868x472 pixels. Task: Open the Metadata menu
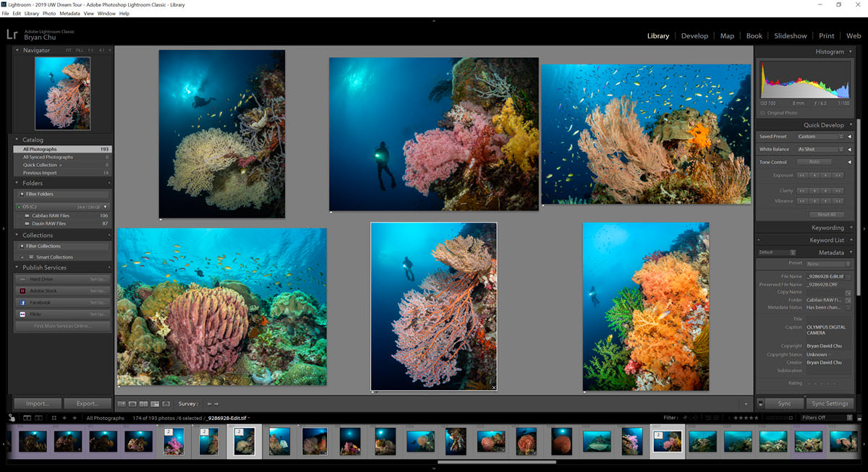click(x=69, y=14)
